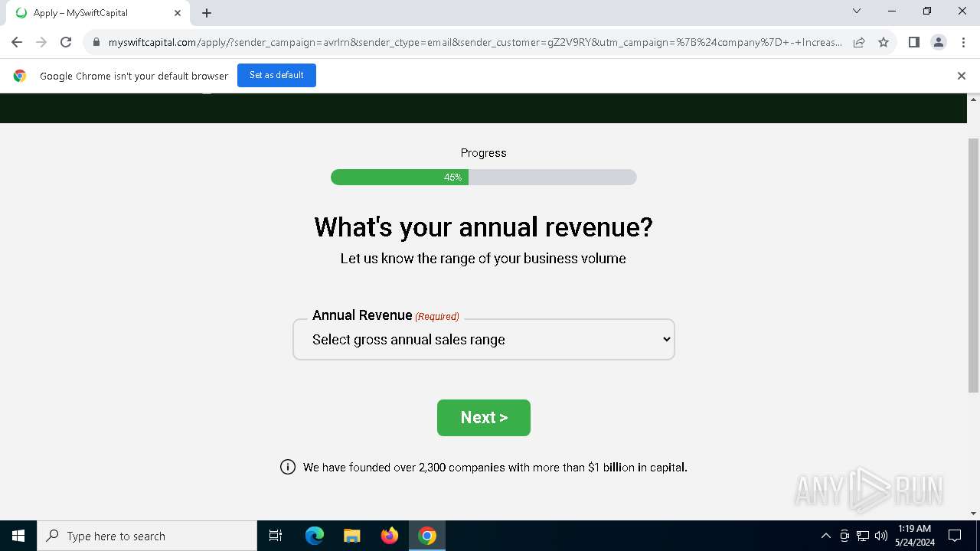Open the Chrome side panel
The height and width of the screenshot is (551, 980).
[913, 42]
